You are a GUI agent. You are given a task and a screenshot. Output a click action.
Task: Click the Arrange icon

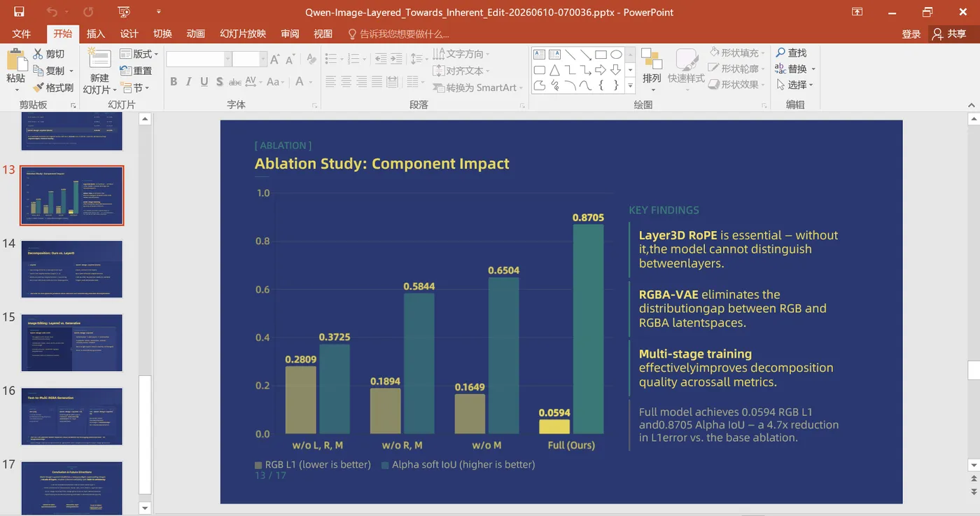tap(652, 68)
